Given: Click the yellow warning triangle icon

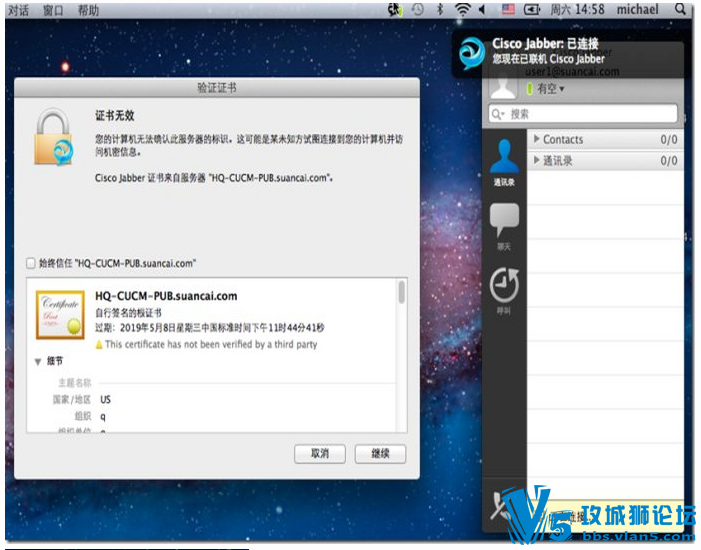Looking at the screenshot, I should click(x=99, y=345).
